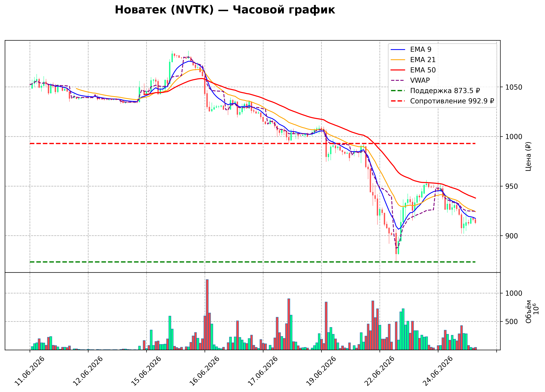Click the Цена (₽) axis title
Image resolution: width=545 pixels, height=392 pixels.
528,156
